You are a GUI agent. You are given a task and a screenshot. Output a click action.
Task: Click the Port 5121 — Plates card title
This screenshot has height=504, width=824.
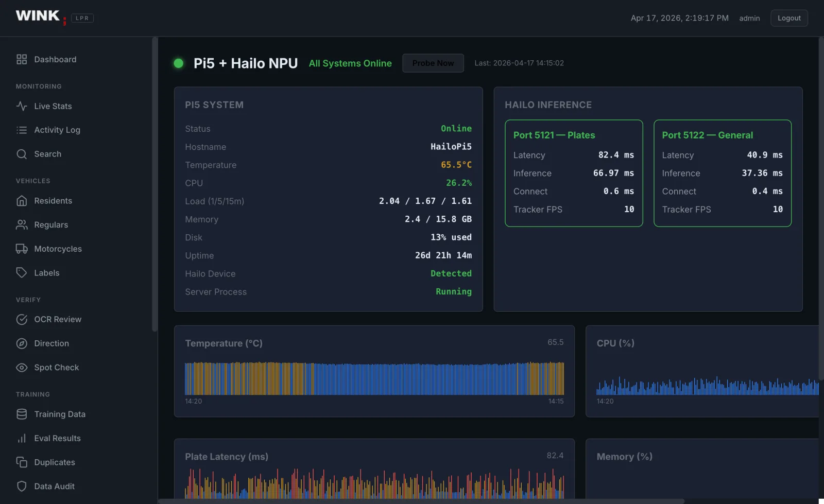coord(554,135)
